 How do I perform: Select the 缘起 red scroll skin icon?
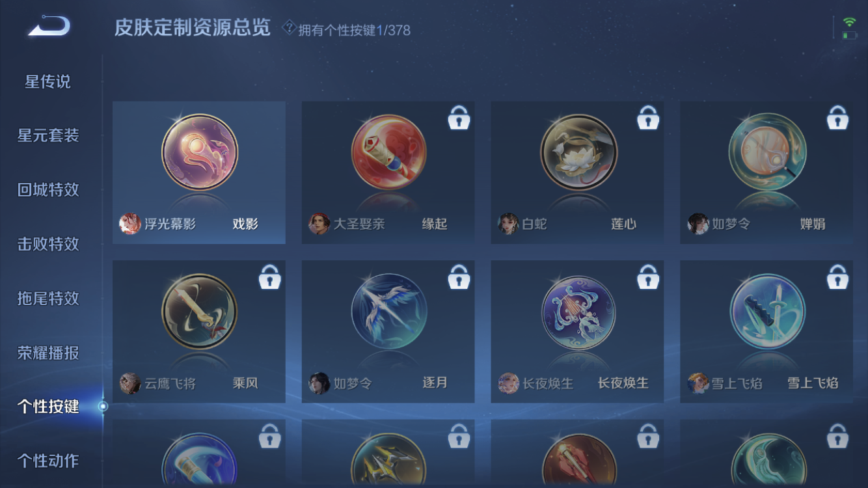389,152
